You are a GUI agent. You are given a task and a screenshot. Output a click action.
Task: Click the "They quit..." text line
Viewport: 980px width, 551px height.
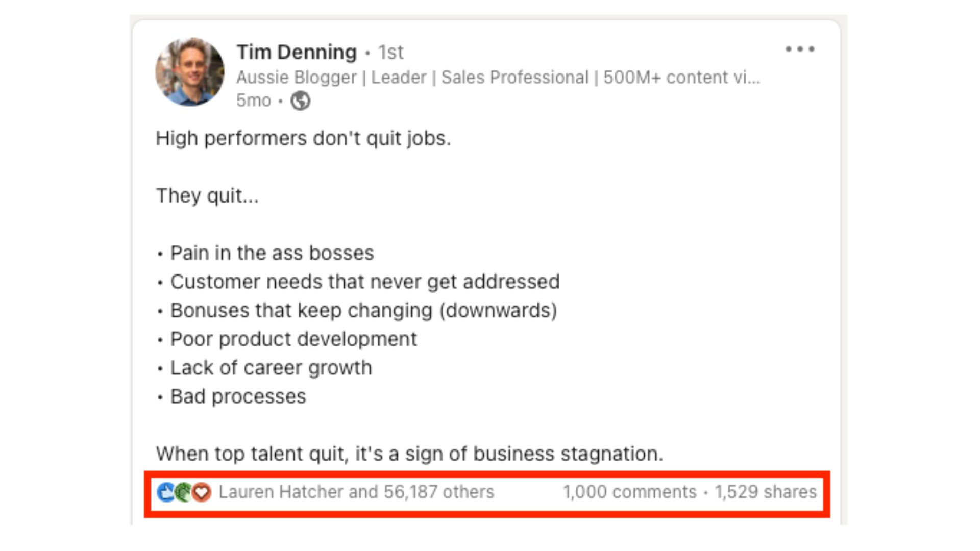tap(207, 195)
